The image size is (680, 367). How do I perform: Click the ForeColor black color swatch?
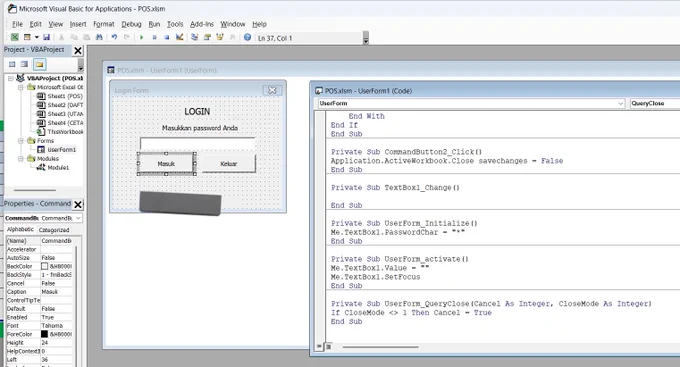tap(44, 334)
